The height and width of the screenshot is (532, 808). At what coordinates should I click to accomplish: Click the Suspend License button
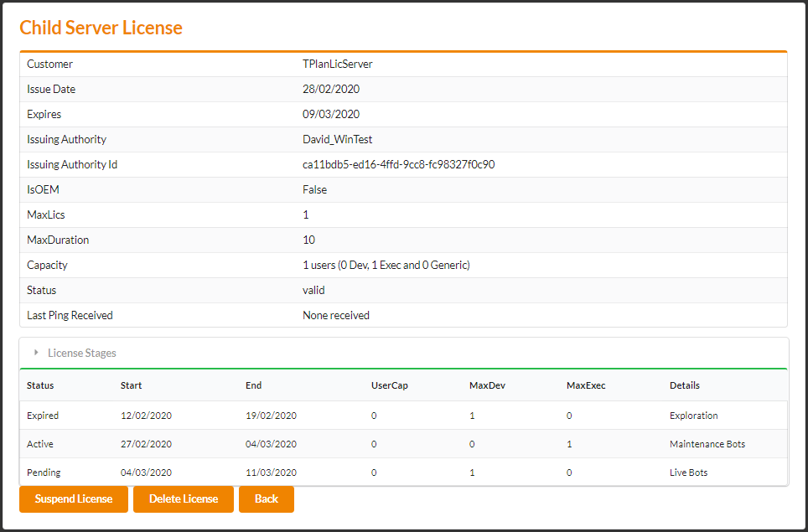[74, 498]
